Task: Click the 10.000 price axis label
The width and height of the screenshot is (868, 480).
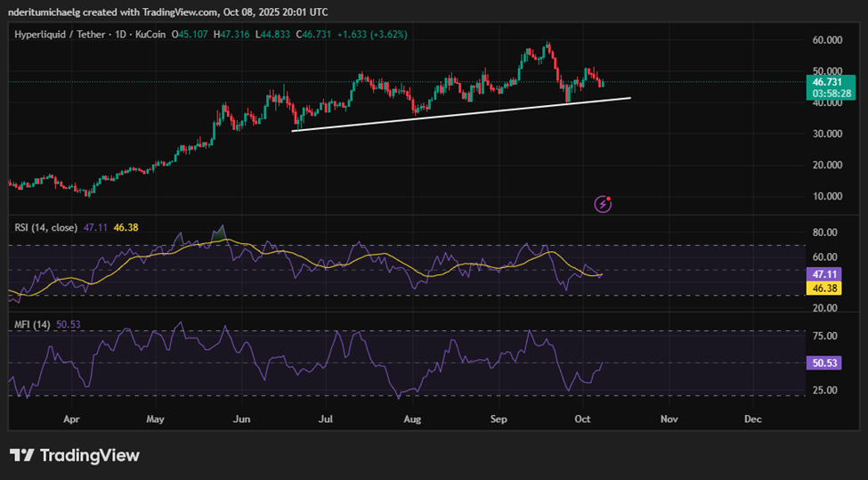Action: click(x=827, y=196)
